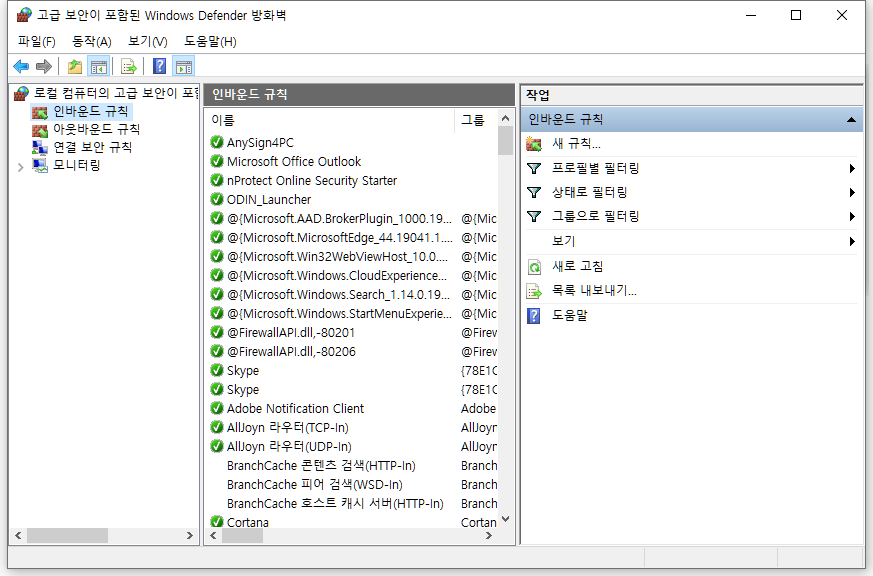Image resolution: width=873 pixels, height=576 pixels.
Task: Click 새 규칙... action
Action: click(576, 144)
